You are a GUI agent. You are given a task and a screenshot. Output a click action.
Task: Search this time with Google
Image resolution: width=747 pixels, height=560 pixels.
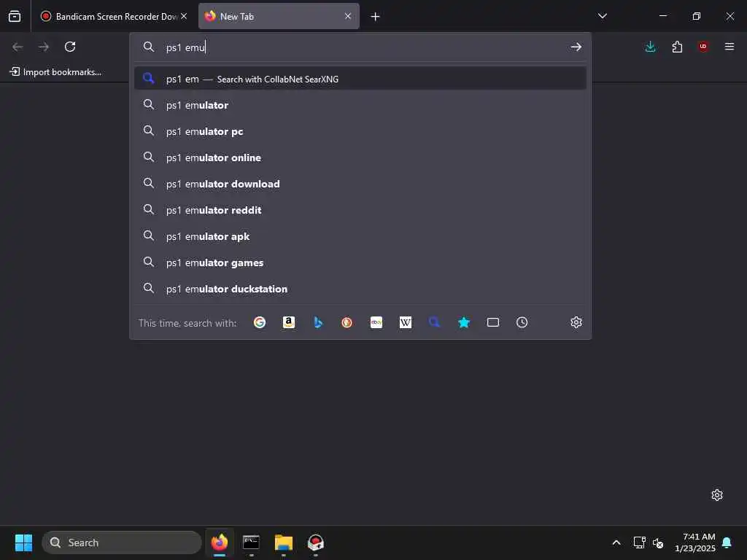[260, 322]
